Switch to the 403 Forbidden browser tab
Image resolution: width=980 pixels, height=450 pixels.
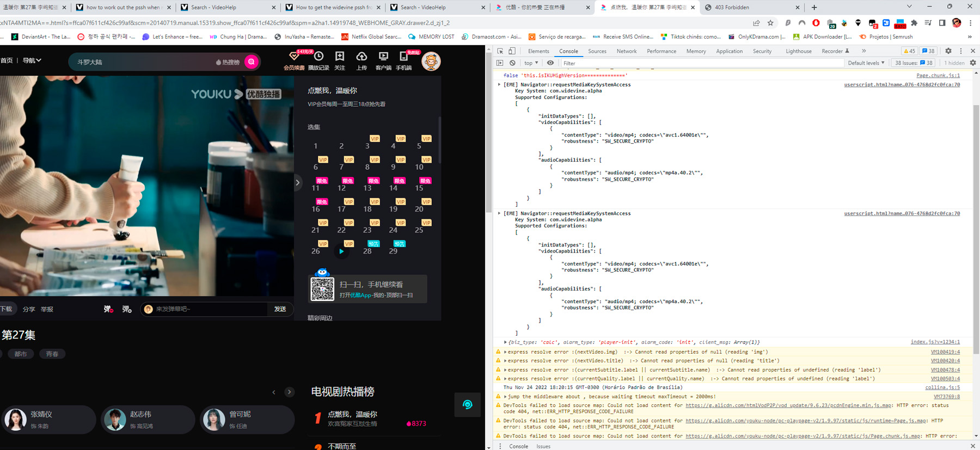point(752,7)
